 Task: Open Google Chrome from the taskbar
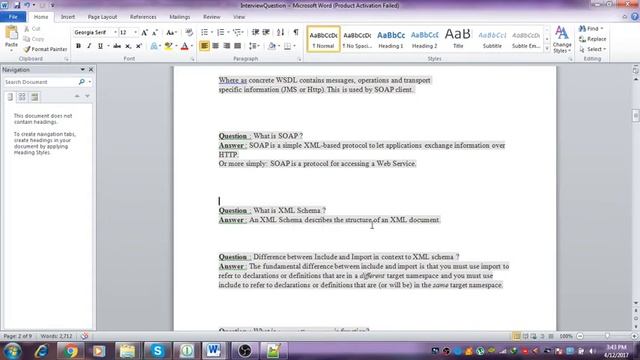point(71,351)
